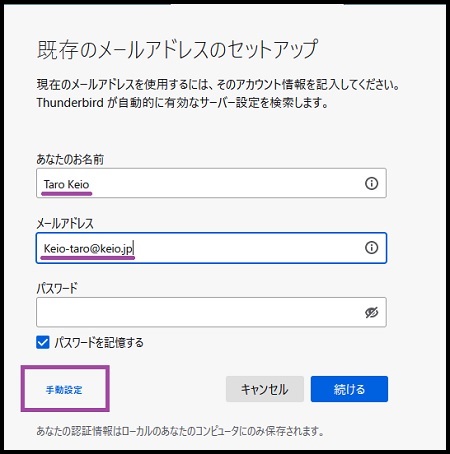Click the あなたのお名前 field label
Viewport: 450px width, 454px height.
coord(70,159)
